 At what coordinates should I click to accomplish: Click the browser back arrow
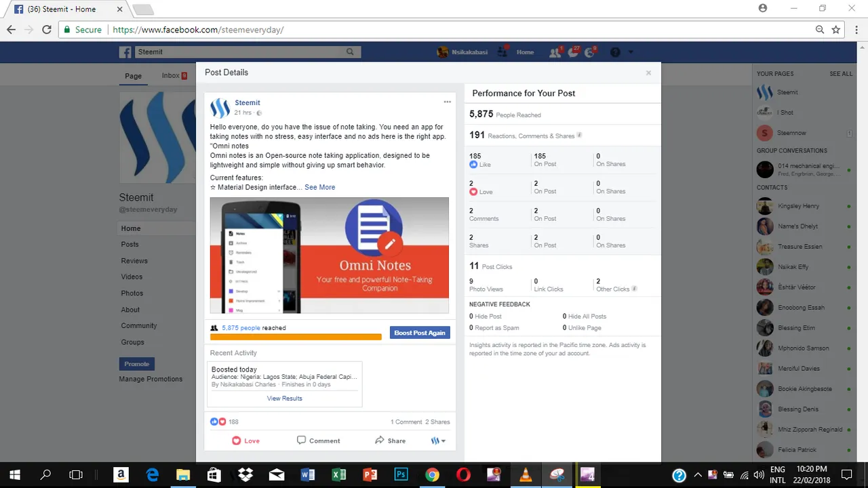point(11,30)
